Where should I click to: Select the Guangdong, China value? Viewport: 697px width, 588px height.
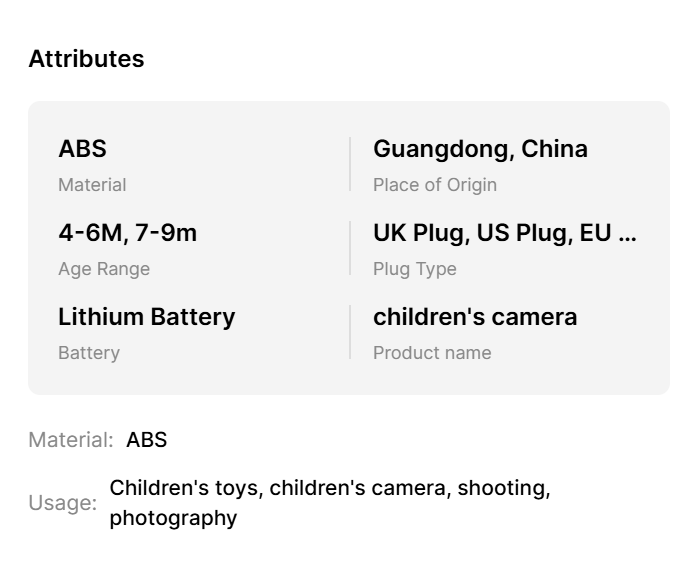[x=480, y=149]
